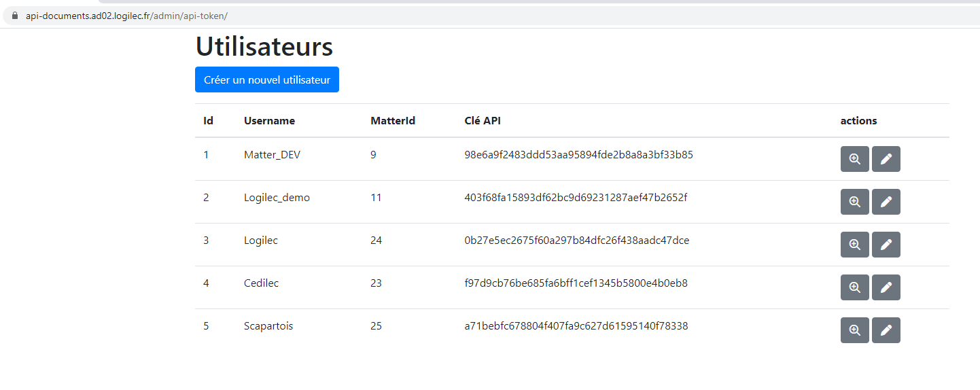Open magnifier view for Logilec_demo
The image size is (980, 390).
click(854, 202)
